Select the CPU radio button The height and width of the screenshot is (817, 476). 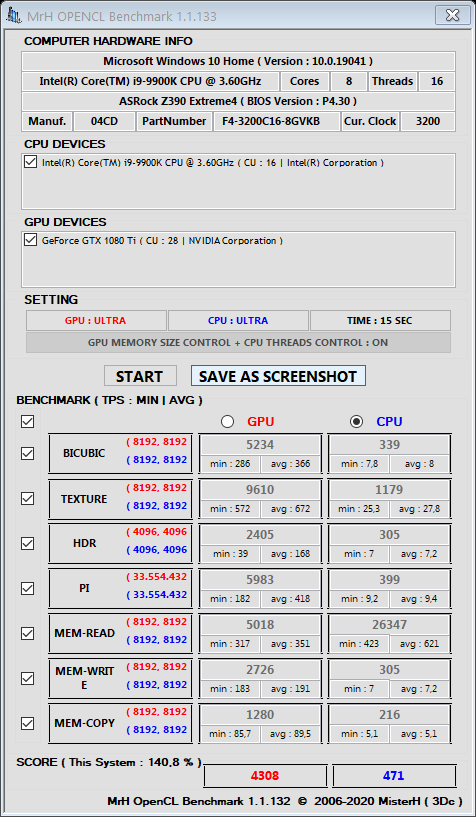click(x=357, y=422)
